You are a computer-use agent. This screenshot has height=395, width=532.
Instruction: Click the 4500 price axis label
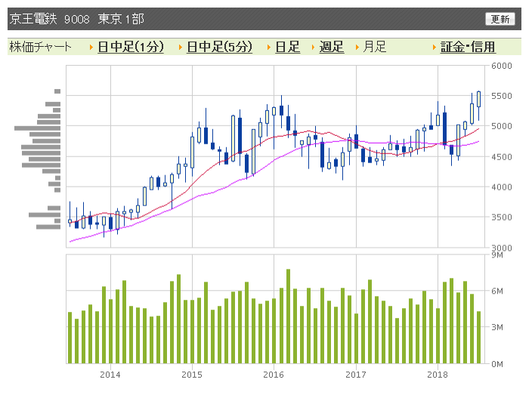(502, 157)
